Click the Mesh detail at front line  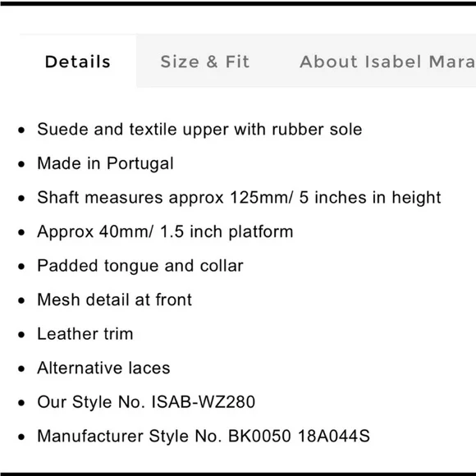[x=114, y=300]
